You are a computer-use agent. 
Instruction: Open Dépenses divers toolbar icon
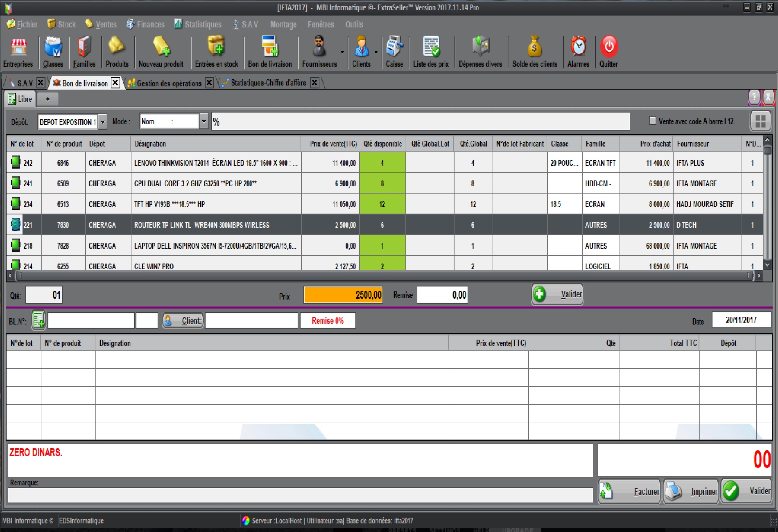[x=480, y=52]
